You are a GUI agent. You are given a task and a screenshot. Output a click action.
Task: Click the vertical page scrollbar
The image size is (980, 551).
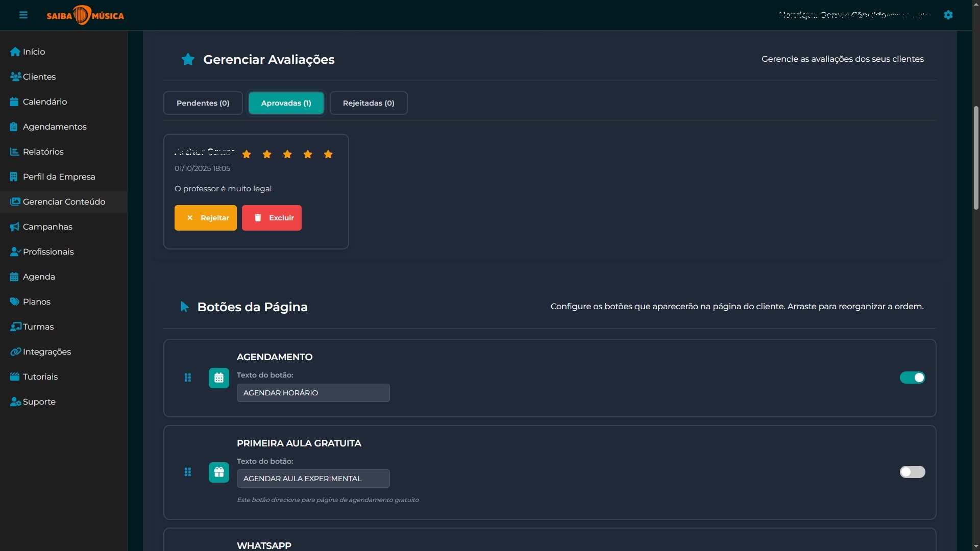[976, 158]
